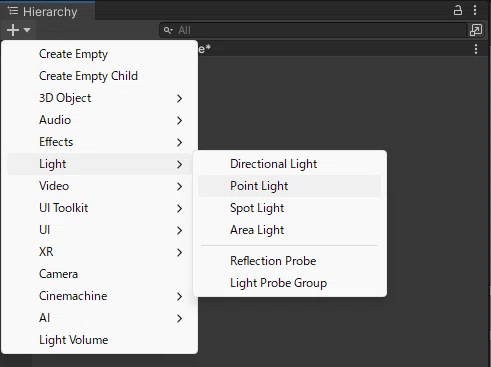Expand chevron next to Effects
Image resolution: width=491 pixels, height=367 pixels.
179,142
